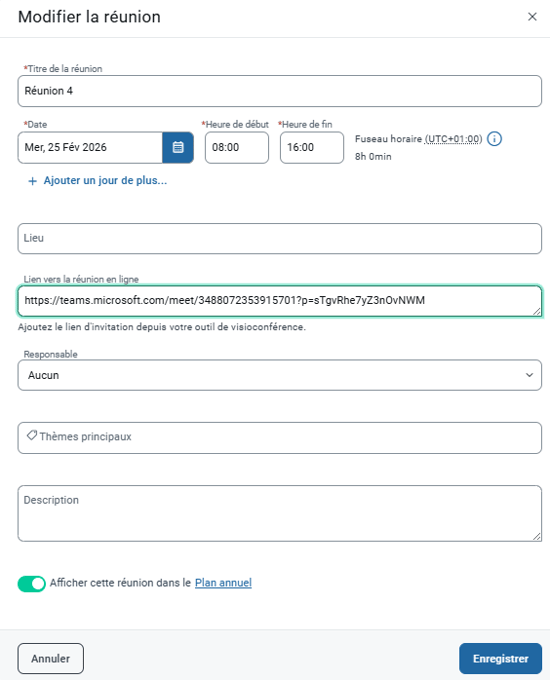Open the calendar date picker icon

coord(178,147)
